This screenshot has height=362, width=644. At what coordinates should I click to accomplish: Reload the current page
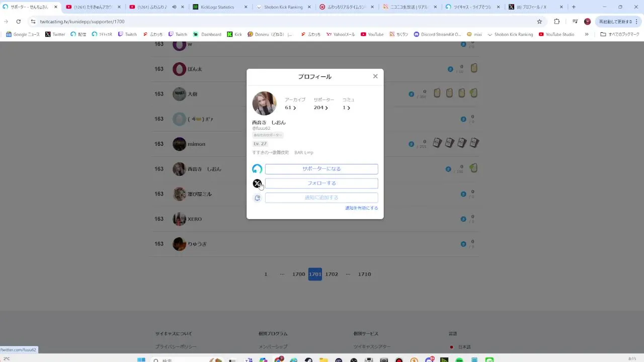pos(19,22)
